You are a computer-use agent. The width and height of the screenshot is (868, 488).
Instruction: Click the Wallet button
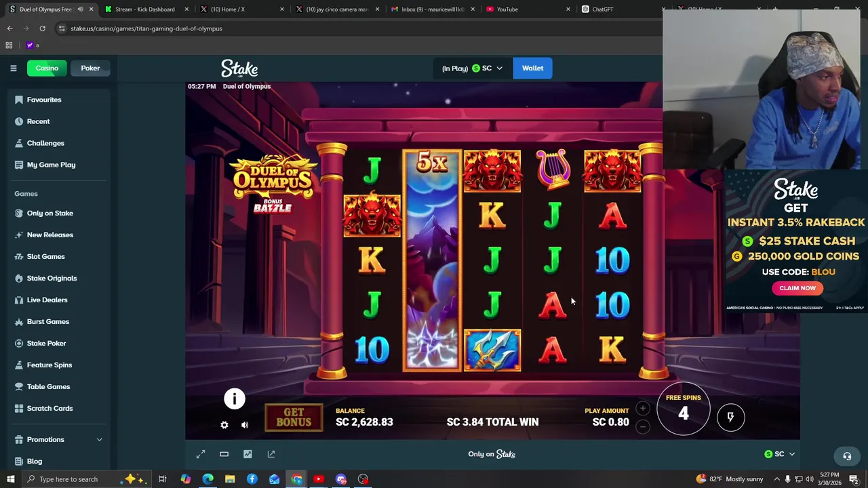[532, 68]
